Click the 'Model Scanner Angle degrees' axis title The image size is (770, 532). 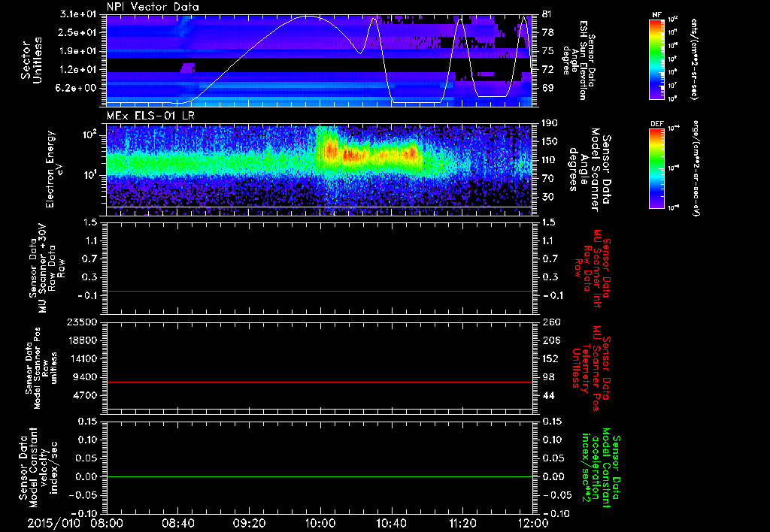click(590, 170)
